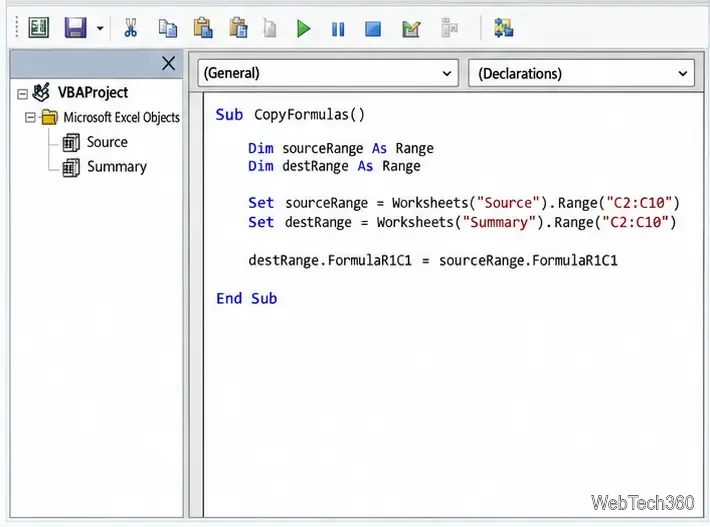Click the Set sourceRange assignment line

[464, 203]
